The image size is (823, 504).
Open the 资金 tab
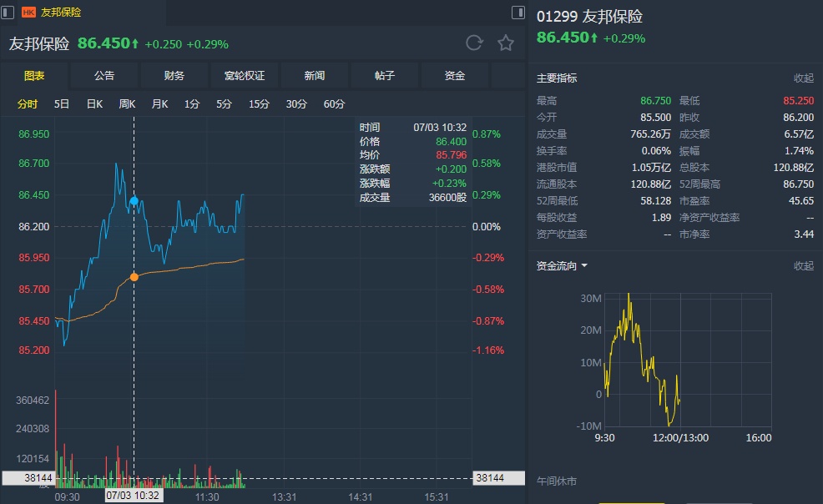[x=455, y=76]
